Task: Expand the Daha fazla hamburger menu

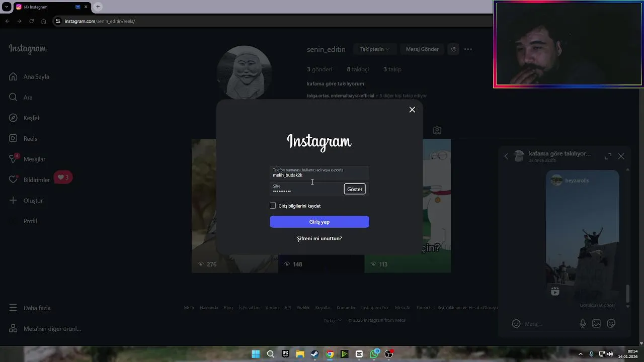Action: 13,308
